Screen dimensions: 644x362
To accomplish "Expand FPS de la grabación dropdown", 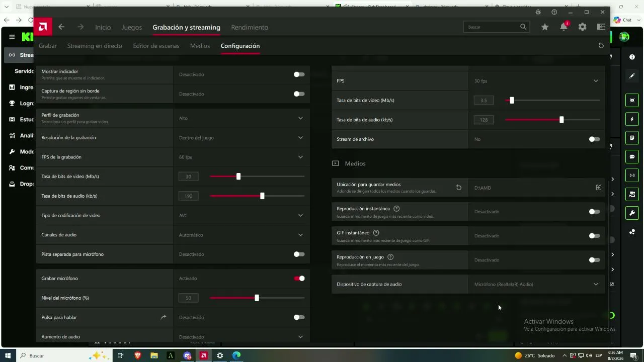I will 242,157.
